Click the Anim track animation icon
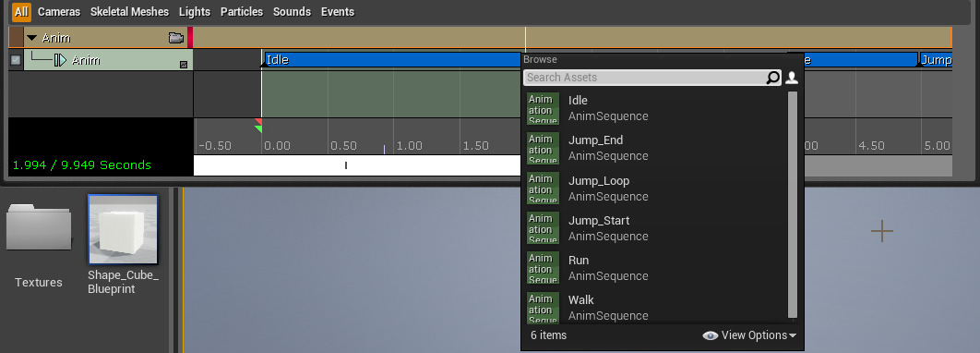Viewport: 980px width, 353px height. [61, 60]
